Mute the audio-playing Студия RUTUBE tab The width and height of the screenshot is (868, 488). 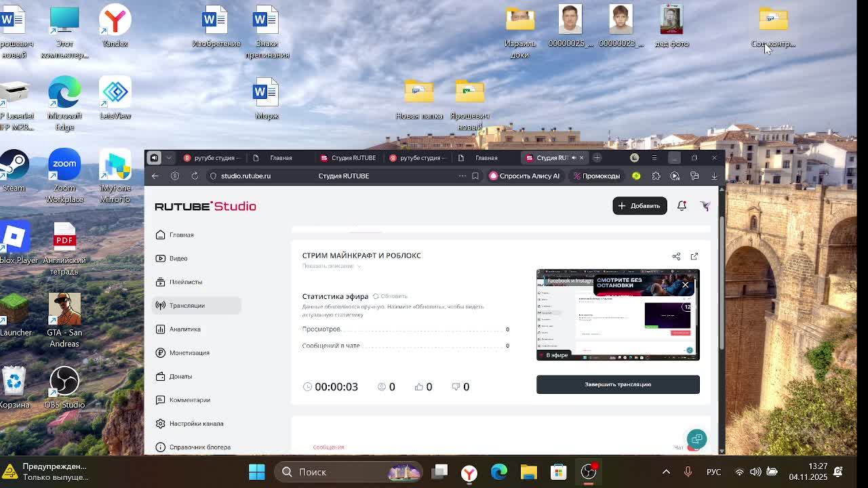[573, 158]
